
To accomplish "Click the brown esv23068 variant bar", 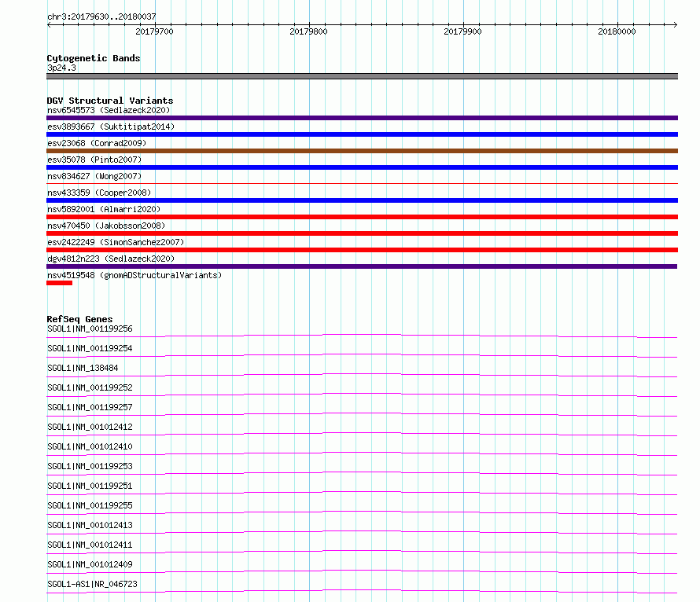I will [362, 151].
